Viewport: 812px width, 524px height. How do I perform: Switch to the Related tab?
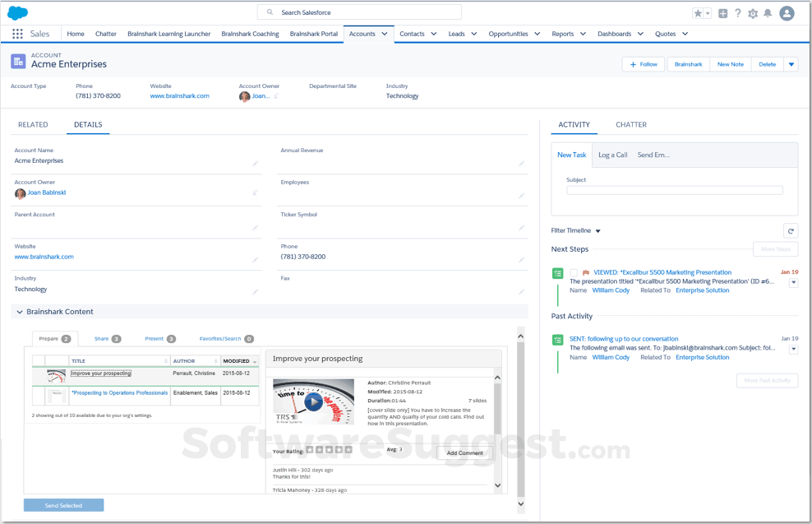[33, 125]
